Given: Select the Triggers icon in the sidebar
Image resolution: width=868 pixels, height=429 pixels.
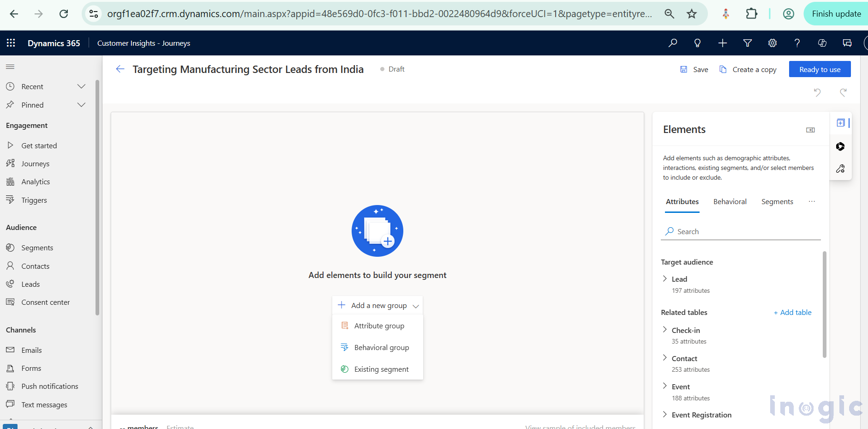Looking at the screenshot, I should click(10, 200).
